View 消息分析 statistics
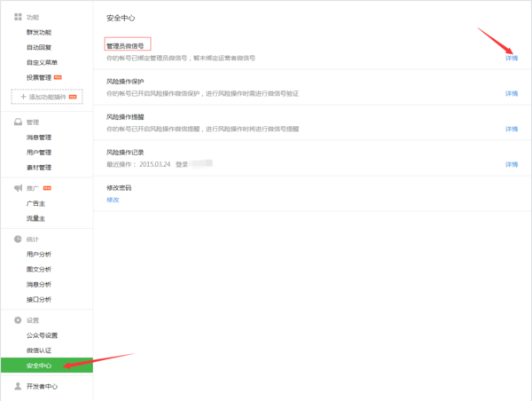Image resolution: width=532 pixels, height=401 pixels. click(39, 284)
